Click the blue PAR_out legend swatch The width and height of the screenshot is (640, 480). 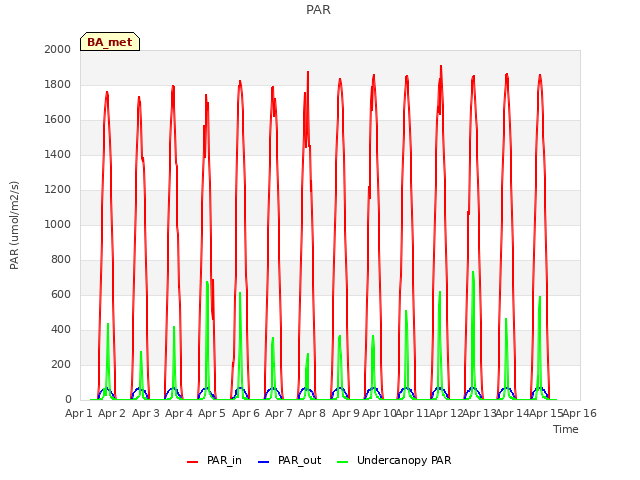tap(264, 461)
